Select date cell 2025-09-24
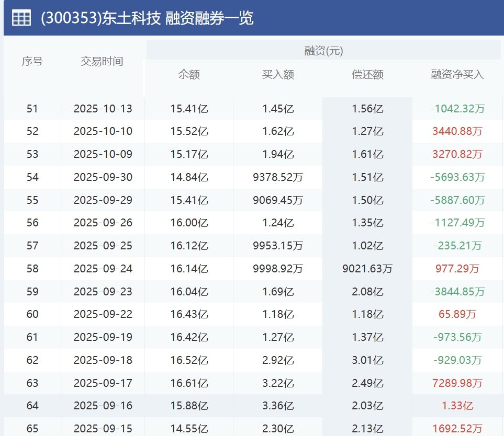Screen dimensions: 504x436 (103, 268)
